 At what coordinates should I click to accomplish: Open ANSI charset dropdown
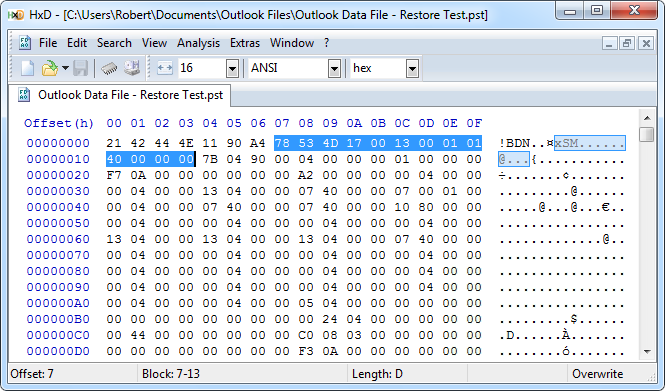[x=294, y=68]
